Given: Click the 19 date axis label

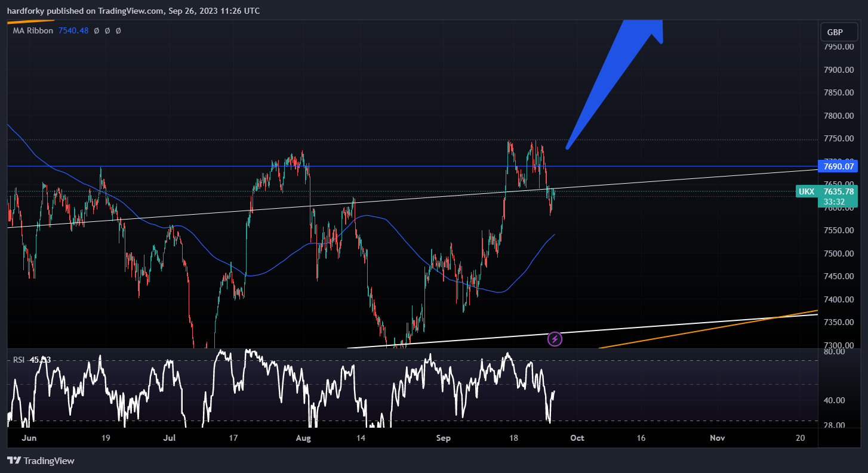Looking at the screenshot, I should pyautogui.click(x=106, y=438).
